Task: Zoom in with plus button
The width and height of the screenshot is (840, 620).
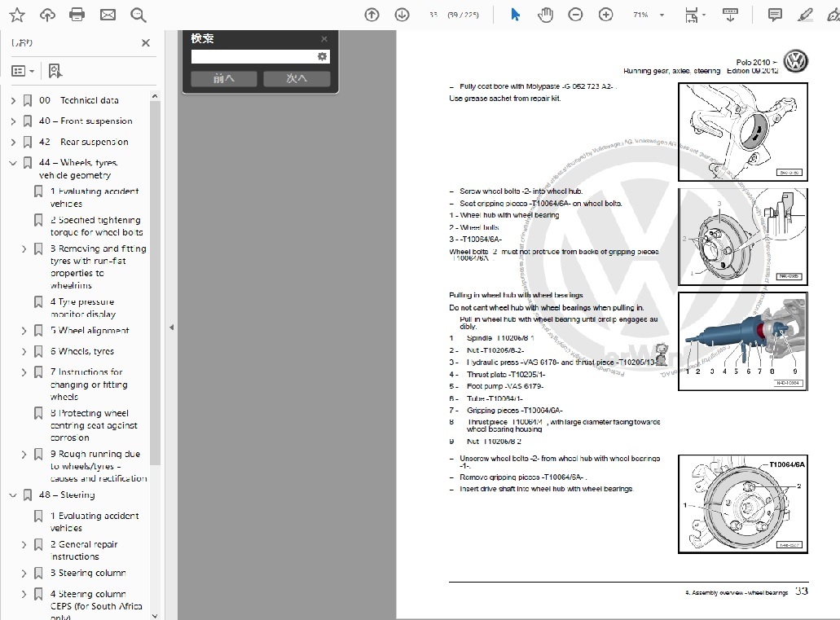Action: pyautogui.click(x=606, y=15)
